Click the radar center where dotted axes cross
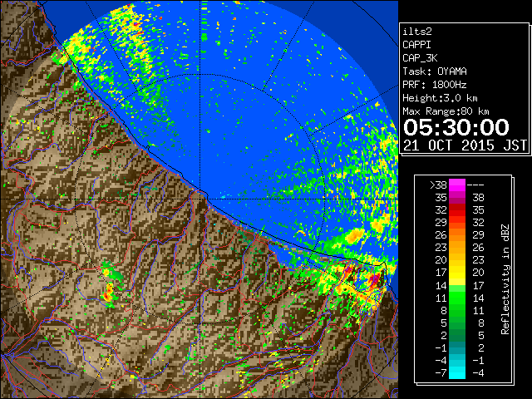Viewport: 532px width, 399px height. pyautogui.click(x=200, y=199)
